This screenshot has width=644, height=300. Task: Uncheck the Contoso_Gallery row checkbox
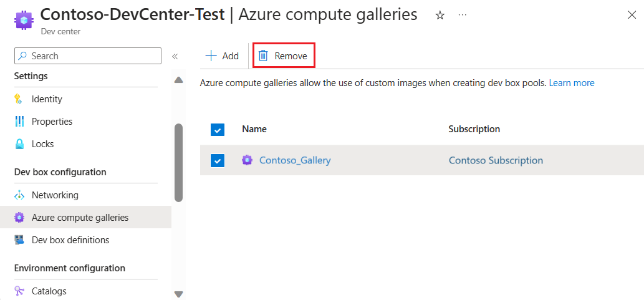click(x=217, y=161)
